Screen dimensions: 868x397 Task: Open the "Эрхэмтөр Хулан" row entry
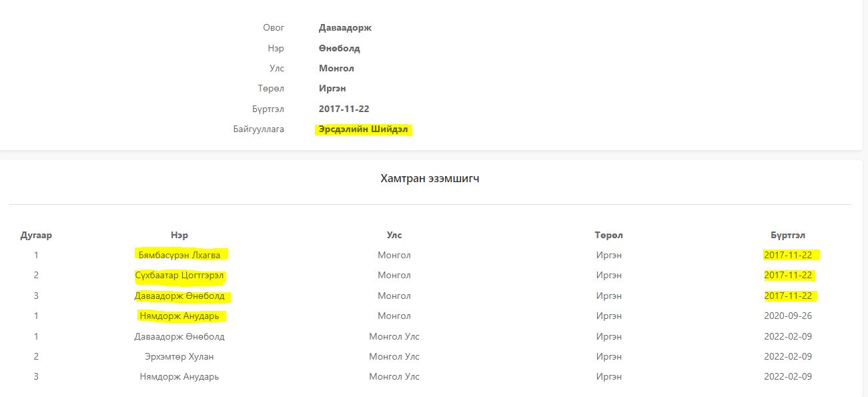pyautogui.click(x=179, y=356)
